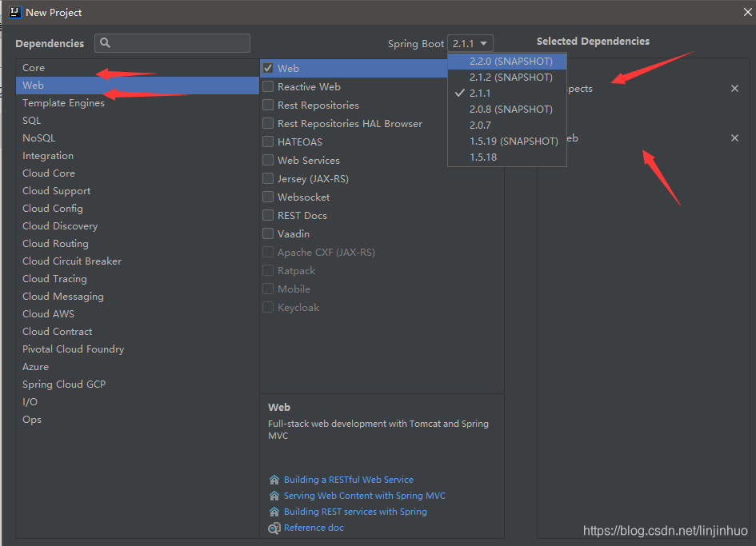Remove the Web selected dependency
This screenshot has height=546, width=756.
[734, 137]
